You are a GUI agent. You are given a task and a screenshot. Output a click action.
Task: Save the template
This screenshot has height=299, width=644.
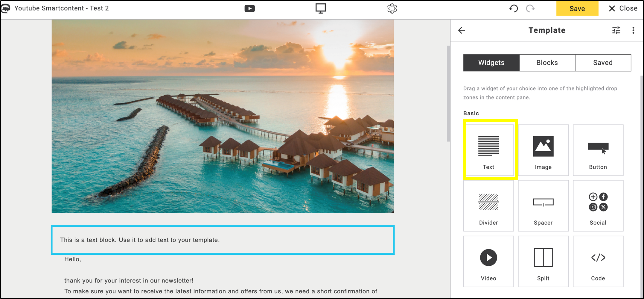point(577,8)
